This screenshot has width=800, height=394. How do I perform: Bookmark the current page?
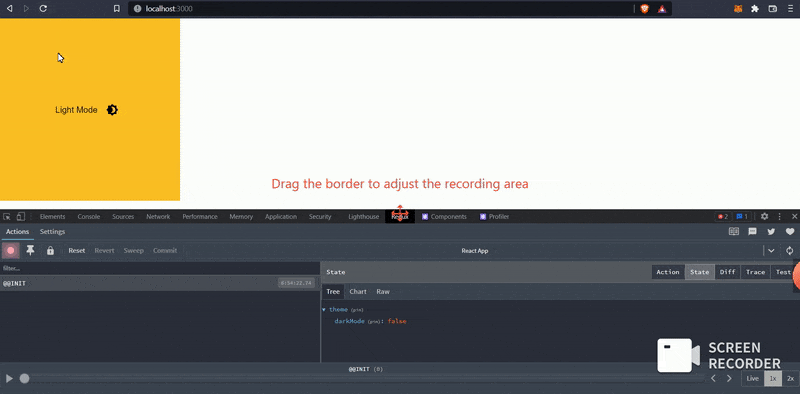tap(117, 9)
